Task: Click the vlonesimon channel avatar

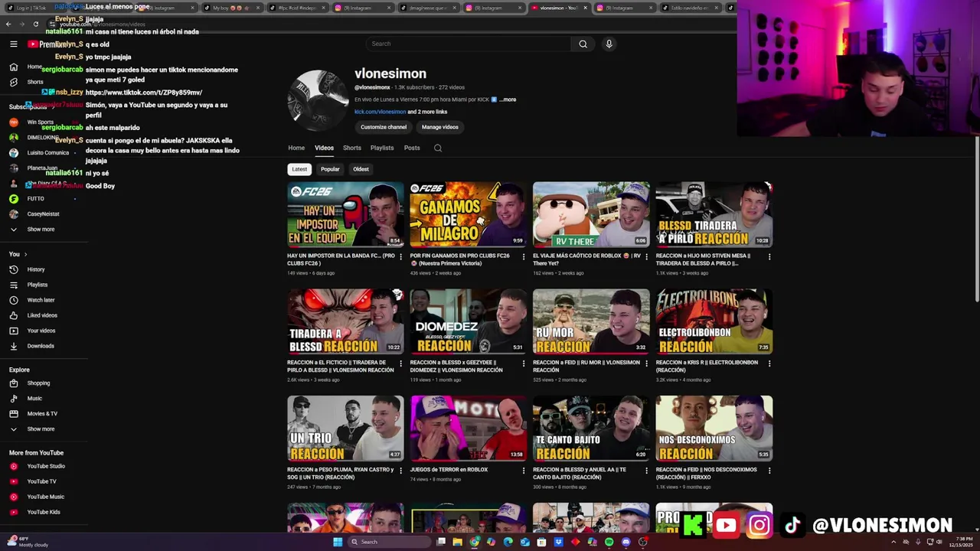Action: pos(318,101)
